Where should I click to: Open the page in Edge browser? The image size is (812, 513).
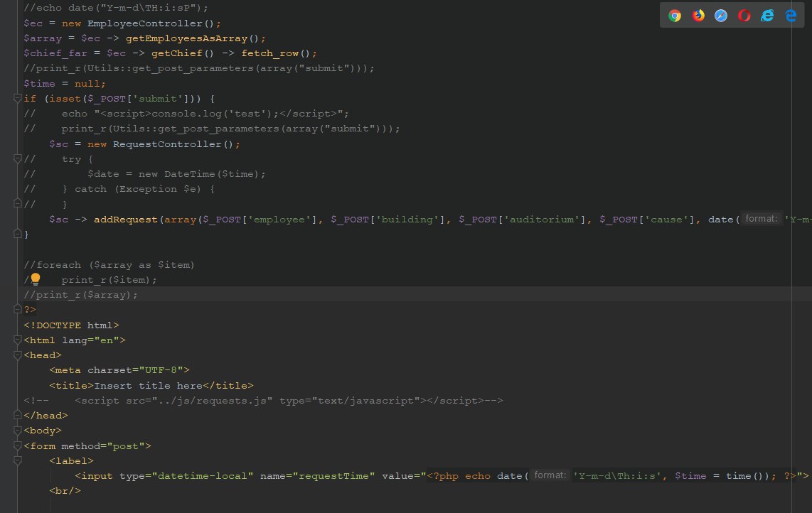(x=790, y=16)
